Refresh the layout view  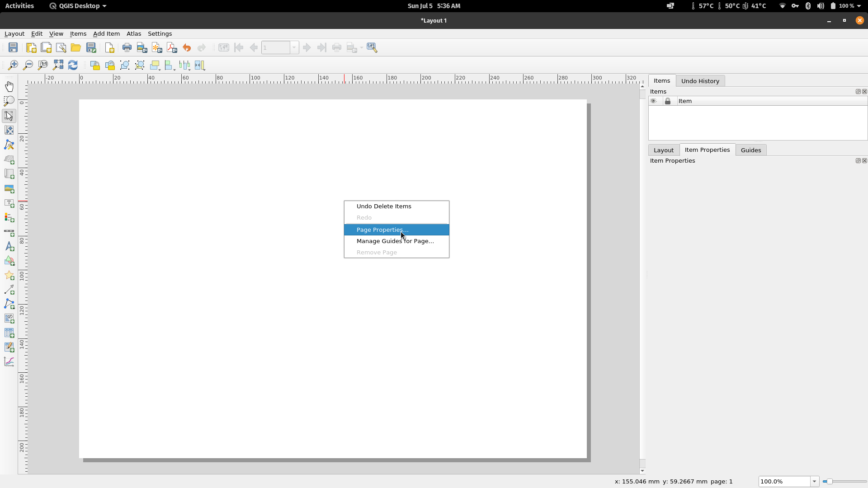tap(72, 65)
